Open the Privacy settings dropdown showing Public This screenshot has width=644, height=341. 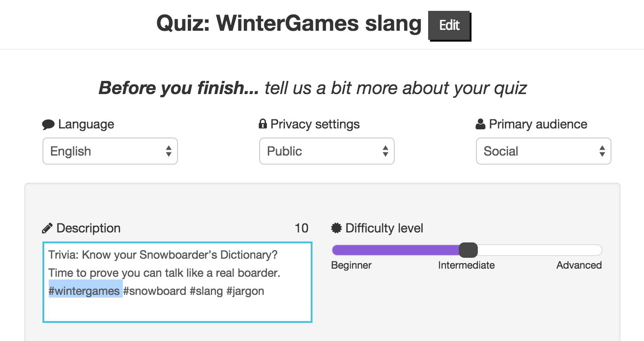pos(327,151)
